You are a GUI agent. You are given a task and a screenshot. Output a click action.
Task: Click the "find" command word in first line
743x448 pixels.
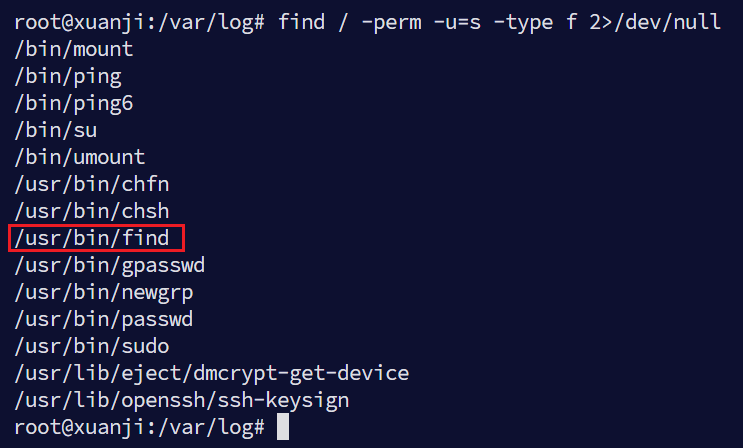[302, 22]
